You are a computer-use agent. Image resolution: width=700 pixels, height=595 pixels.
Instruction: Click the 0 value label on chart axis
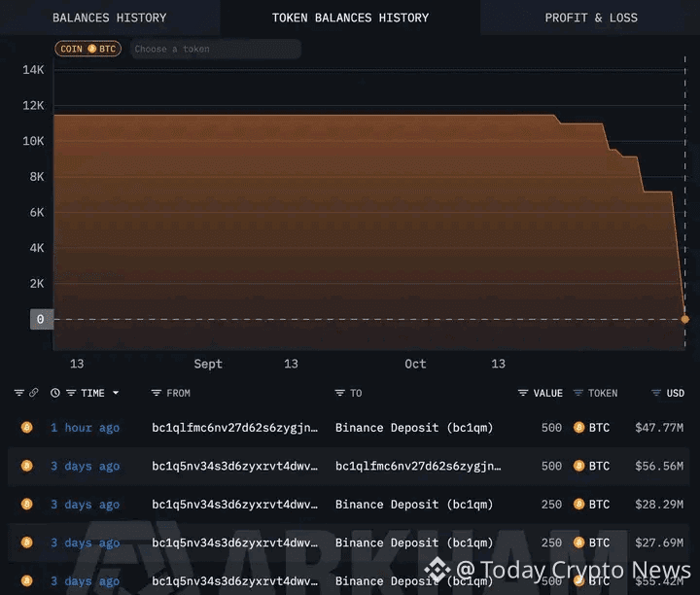click(42, 319)
